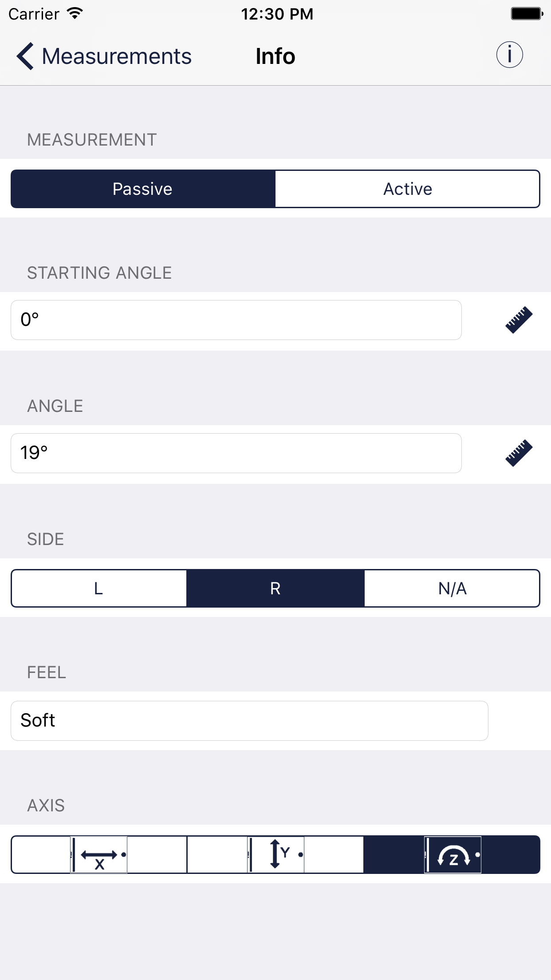Select the X axis horizontal arrow icon

[x=99, y=854]
